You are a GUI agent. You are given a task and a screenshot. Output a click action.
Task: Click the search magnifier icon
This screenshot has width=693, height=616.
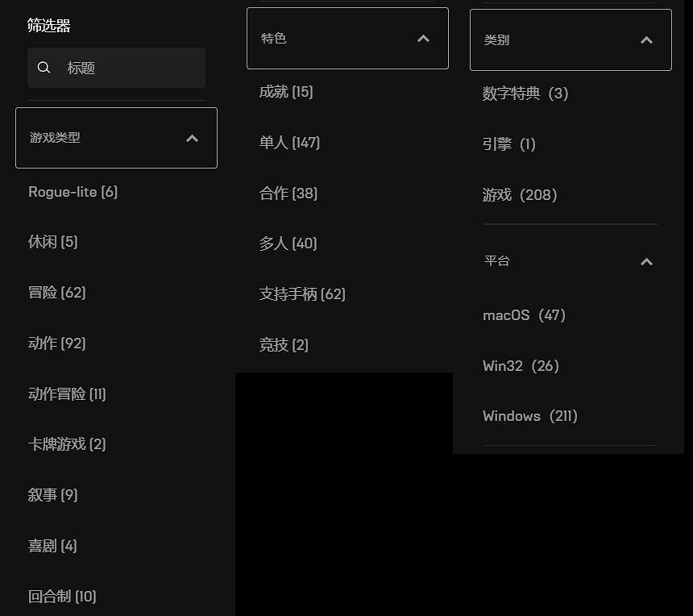pyautogui.click(x=44, y=68)
